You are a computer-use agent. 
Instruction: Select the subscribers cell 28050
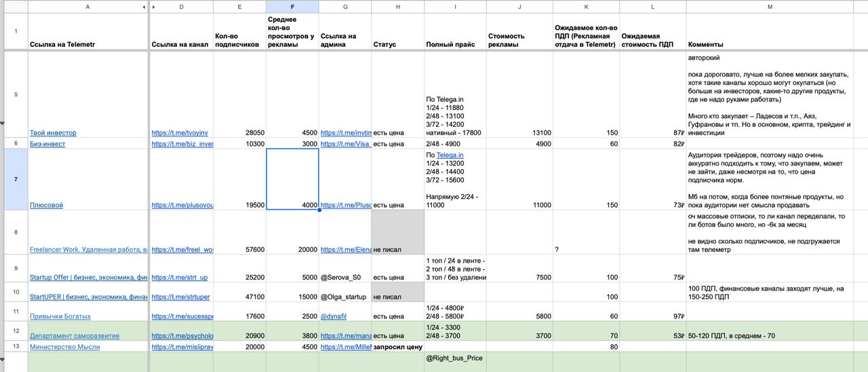click(x=239, y=94)
